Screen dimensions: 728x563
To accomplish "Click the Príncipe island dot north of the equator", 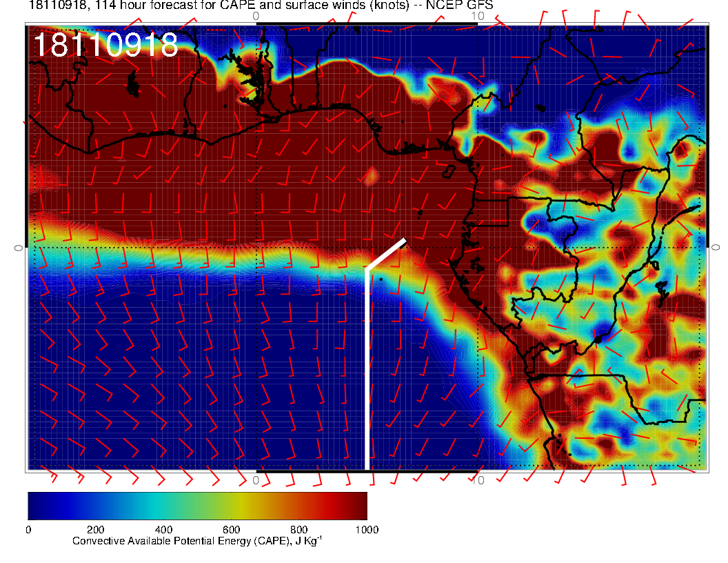I will click(x=419, y=212).
